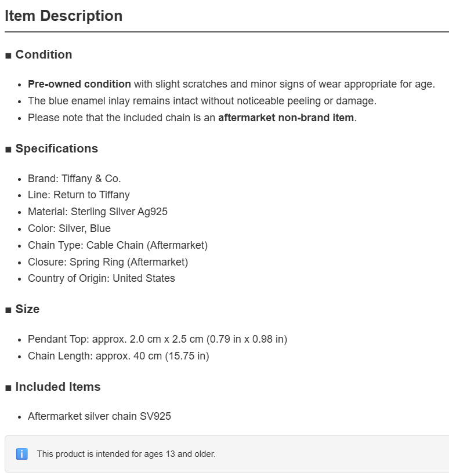449x476 pixels.
Task: Click Material: Sterling Silver Ag925 text
Action: pos(97,212)
